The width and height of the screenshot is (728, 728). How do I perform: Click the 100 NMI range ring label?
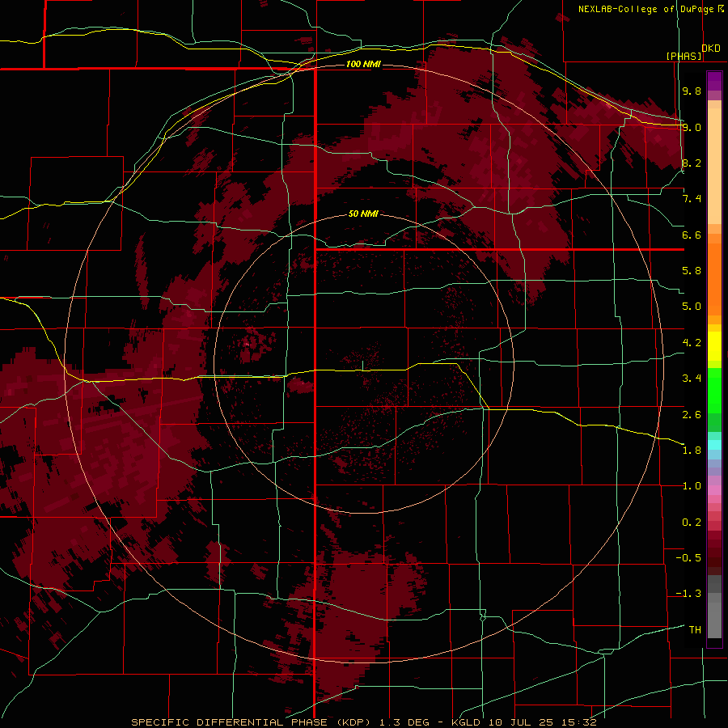pyautogui.click(x=363, y=64)
